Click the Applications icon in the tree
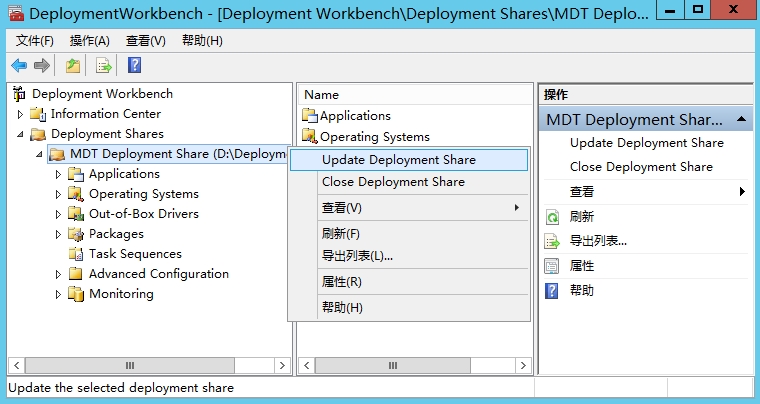 click(76, 174)
